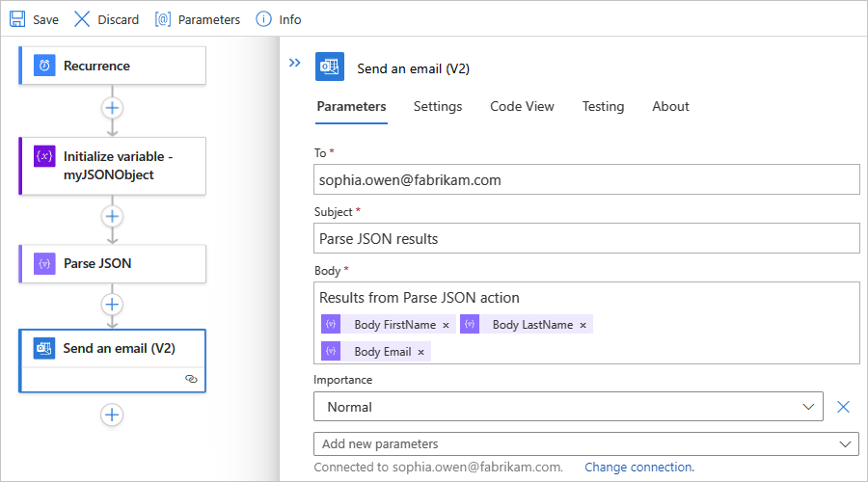
Task: Open the Code View tab
Action: [x=522, y=107]
